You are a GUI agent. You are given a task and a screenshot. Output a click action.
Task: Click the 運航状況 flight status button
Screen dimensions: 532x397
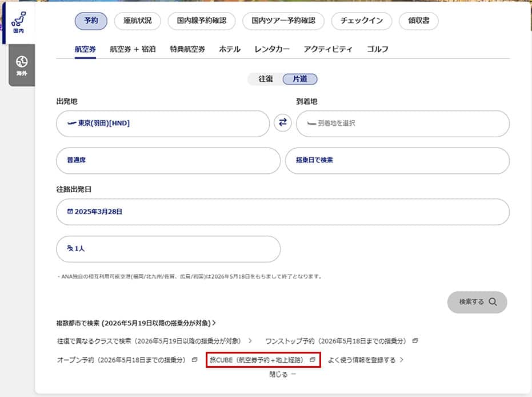click(x=137, y=21)
